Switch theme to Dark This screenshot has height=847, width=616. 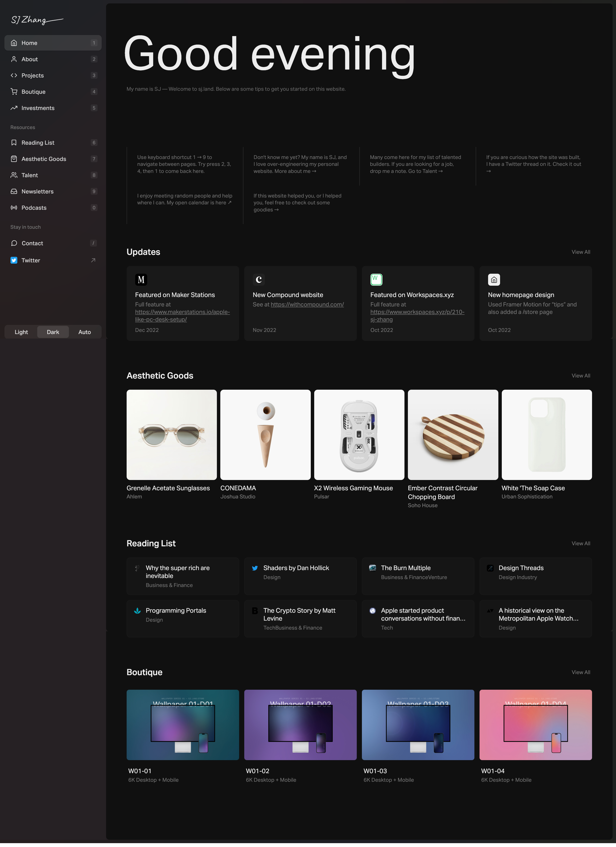coord(53,332)
